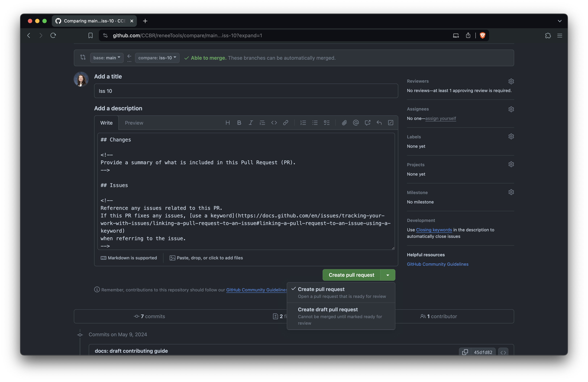The width and height of the screenshot is (588, 382).
Task: Click the Bold formatting icon
Action: [239, 123]
